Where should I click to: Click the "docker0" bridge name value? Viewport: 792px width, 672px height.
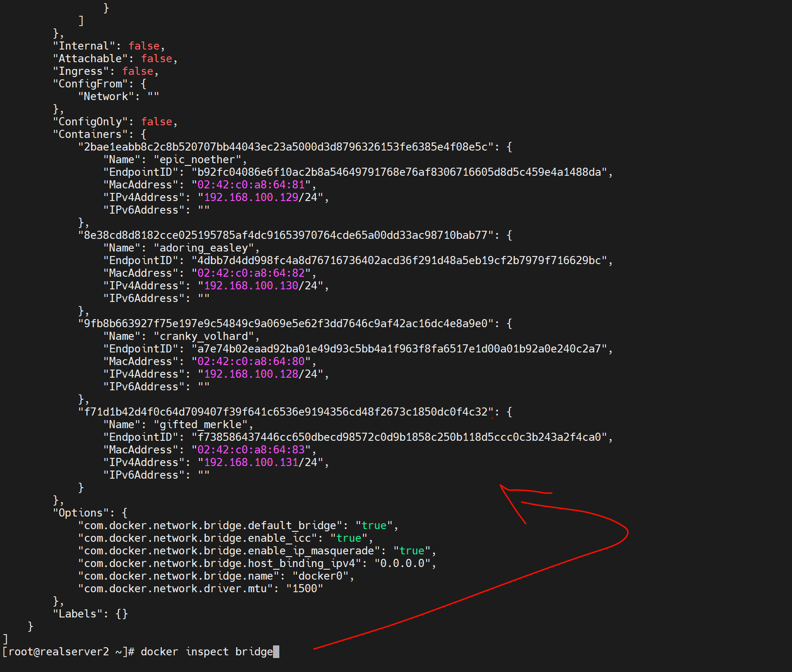click(x=320, y=576)
